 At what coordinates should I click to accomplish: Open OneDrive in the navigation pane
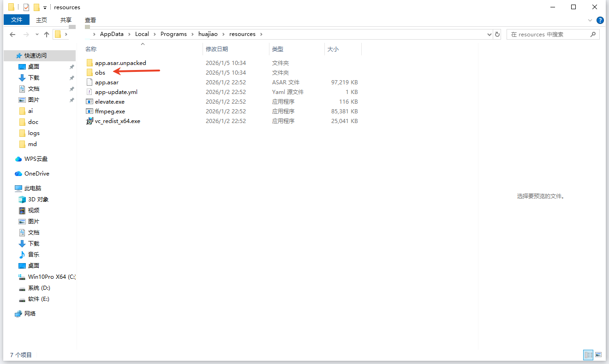click(x=36, y=174)
